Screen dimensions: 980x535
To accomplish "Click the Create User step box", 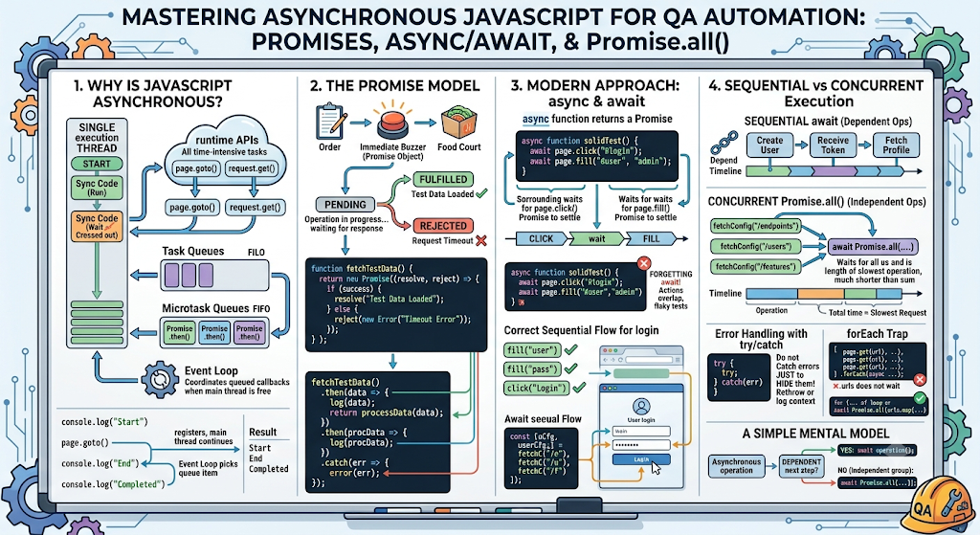I will click(x=769, y=145).
